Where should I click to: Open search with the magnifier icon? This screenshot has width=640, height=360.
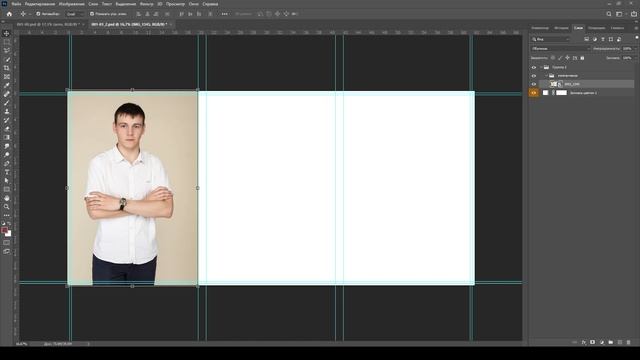coord(609,14)
